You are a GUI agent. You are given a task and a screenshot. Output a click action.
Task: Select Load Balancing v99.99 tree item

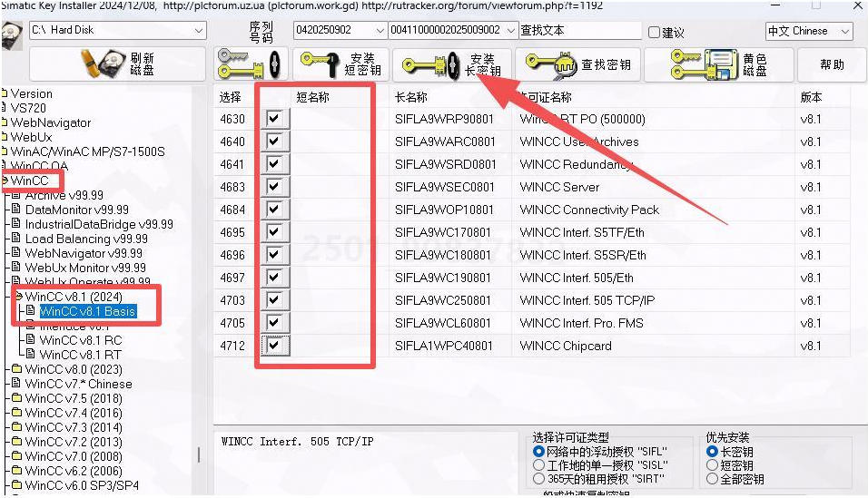coord(86,239)
